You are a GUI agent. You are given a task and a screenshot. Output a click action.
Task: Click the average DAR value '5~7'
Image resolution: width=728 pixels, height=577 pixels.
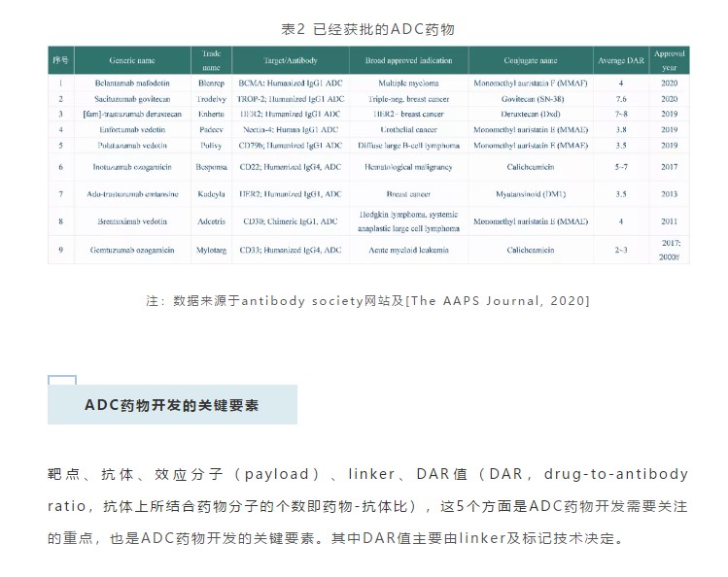621,167
